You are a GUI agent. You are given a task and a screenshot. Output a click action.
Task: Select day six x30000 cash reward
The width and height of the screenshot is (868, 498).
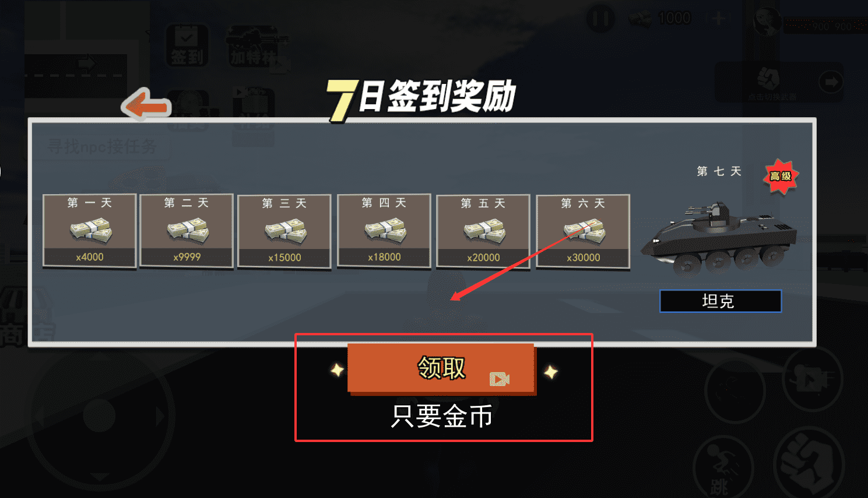tap(583, 232)
